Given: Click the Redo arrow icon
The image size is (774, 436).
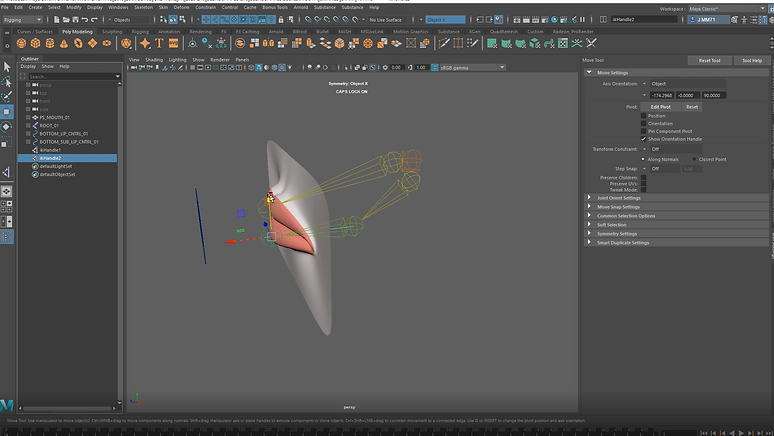Looking at the screenshot, I should (94, 20).
